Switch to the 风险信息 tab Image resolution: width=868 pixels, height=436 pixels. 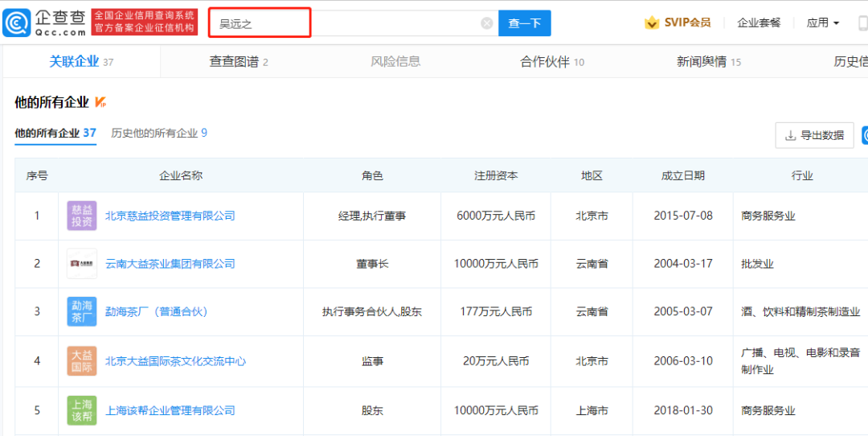pos(395,61)
